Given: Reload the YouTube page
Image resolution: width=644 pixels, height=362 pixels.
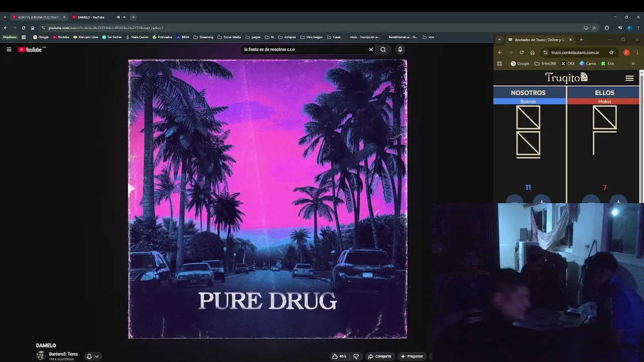Looking at the screenshot, I should (x=23, y=28).
